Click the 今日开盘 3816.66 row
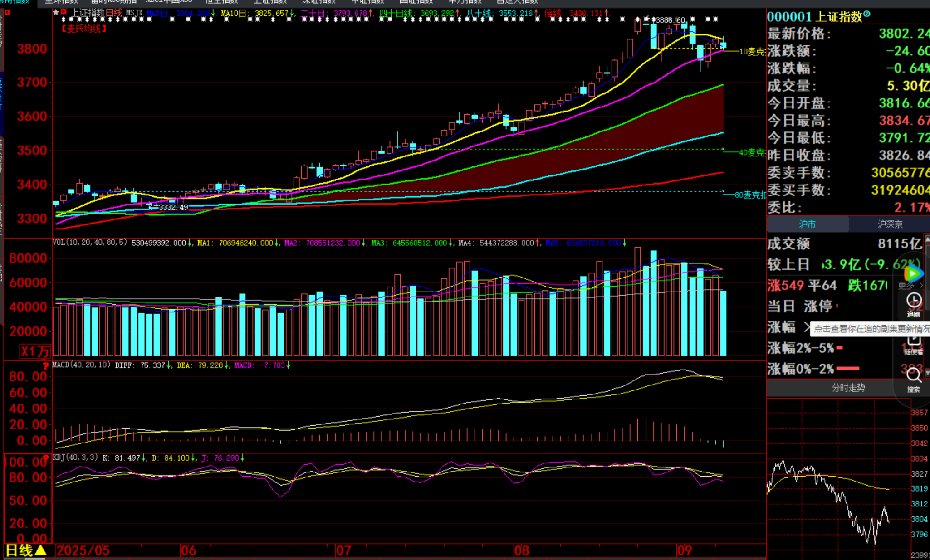Viewport: 930px width, 560px height. point(848,103)
